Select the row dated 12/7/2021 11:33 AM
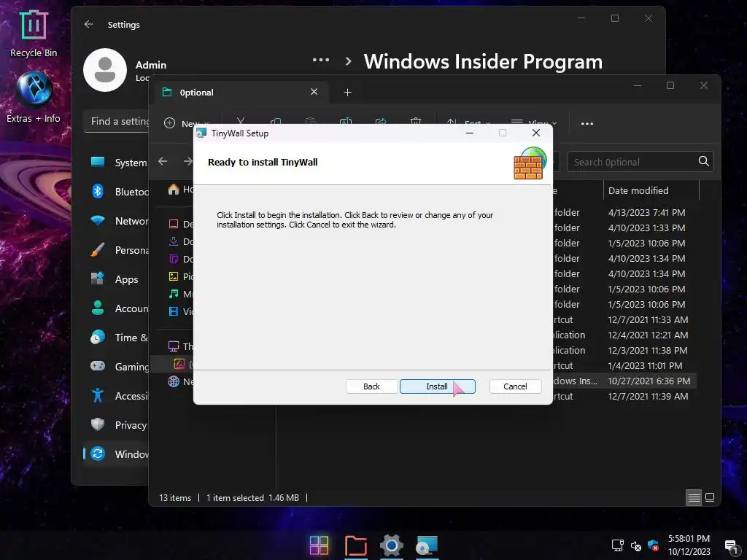The image size is (747, 560). (627, 319)
